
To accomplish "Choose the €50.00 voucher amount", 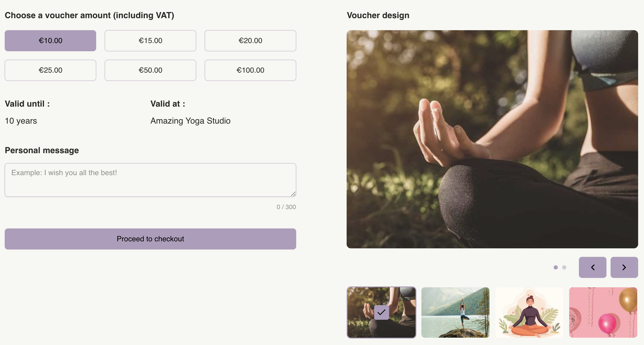I will click(x=150, y=70).
